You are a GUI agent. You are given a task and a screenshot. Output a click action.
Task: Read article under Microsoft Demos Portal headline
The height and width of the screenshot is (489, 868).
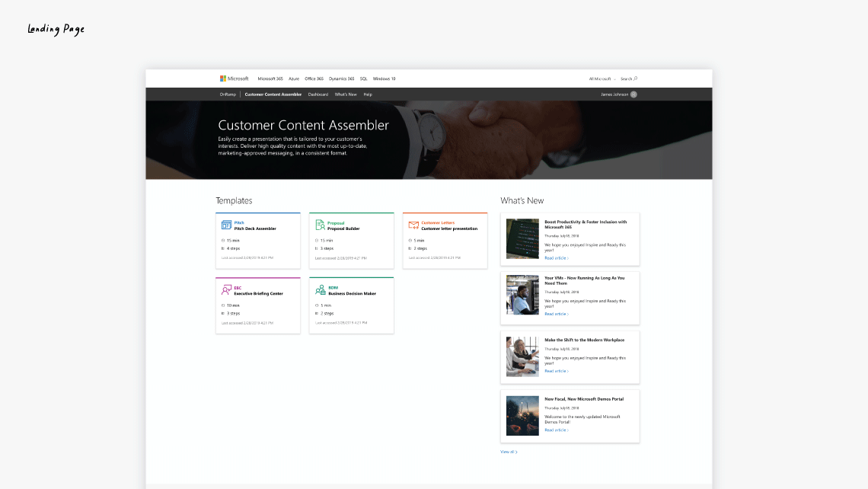tap(557, 430)
